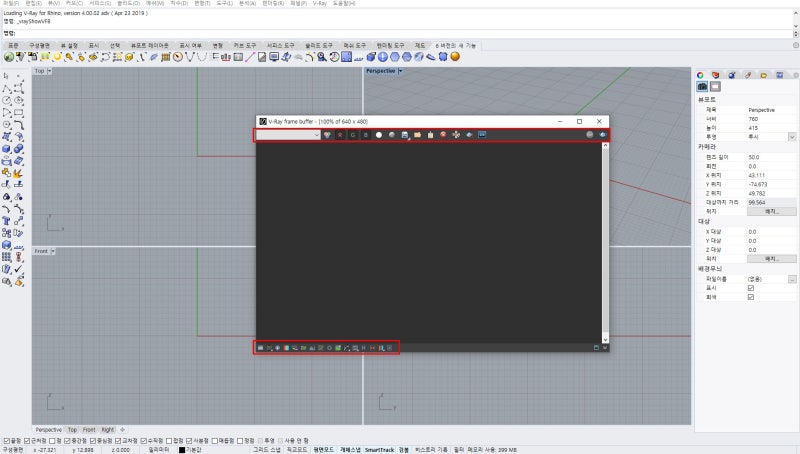Click the green globe icon at toolbar start
800x454 pixels.
click(8, 57)
